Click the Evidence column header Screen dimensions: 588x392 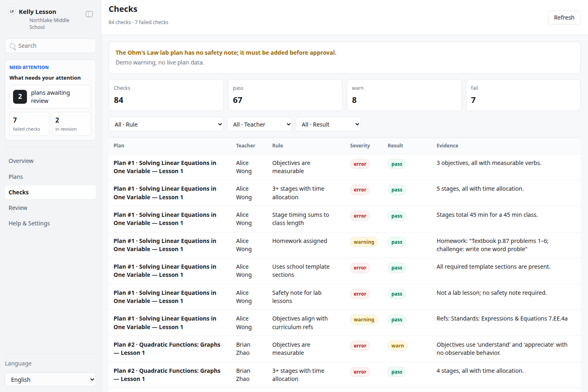pos(447,146)
